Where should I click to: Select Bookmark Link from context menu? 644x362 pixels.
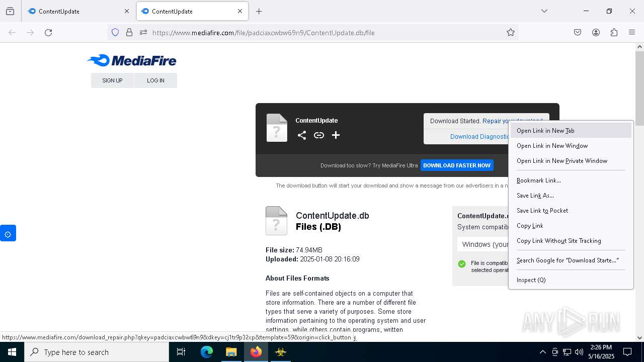coord(571,180)
